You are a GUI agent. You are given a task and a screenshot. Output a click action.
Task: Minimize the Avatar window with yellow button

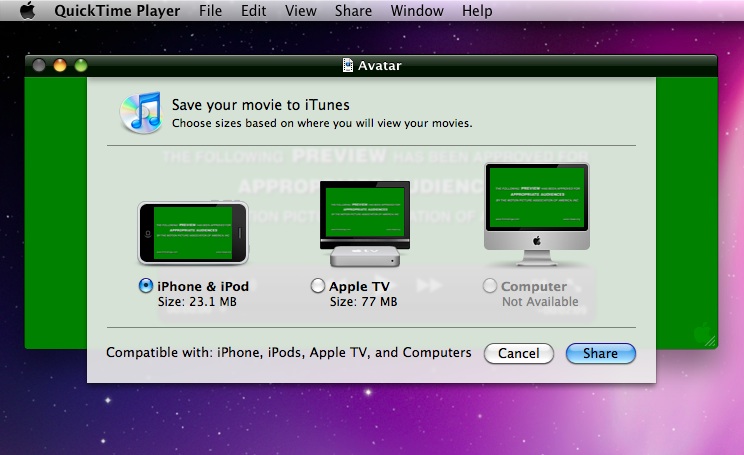(x=60, y=65)
